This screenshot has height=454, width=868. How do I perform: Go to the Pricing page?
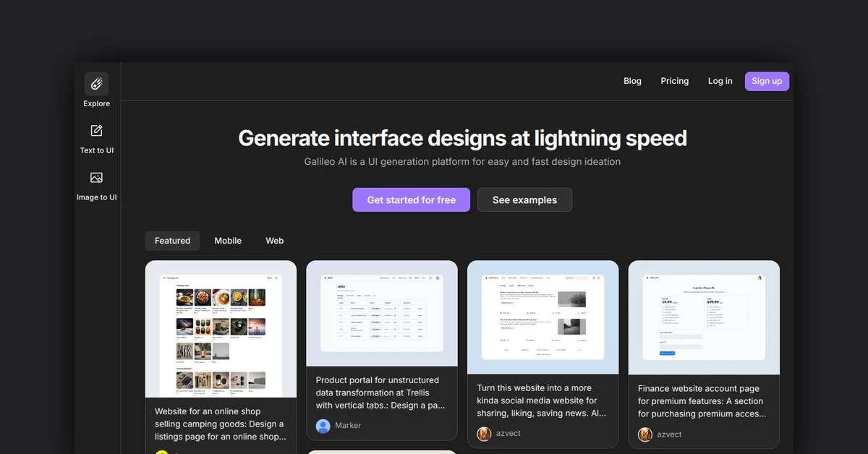[x=674, y=81]
